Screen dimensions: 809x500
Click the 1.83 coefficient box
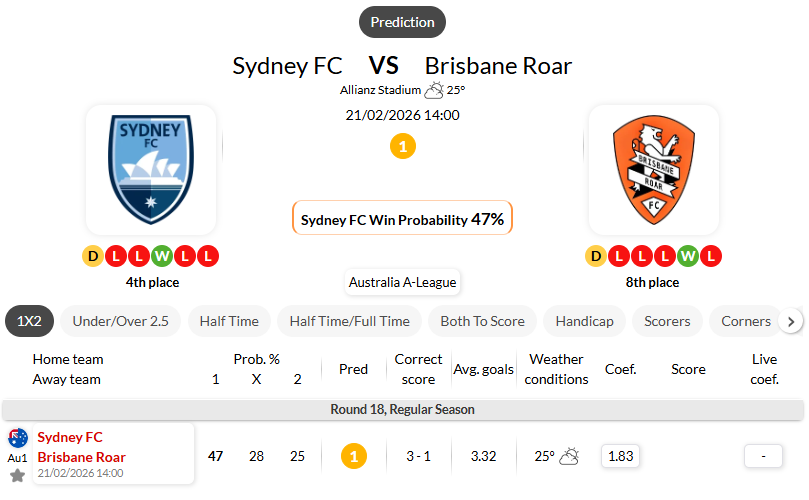(x=621, y=456)
